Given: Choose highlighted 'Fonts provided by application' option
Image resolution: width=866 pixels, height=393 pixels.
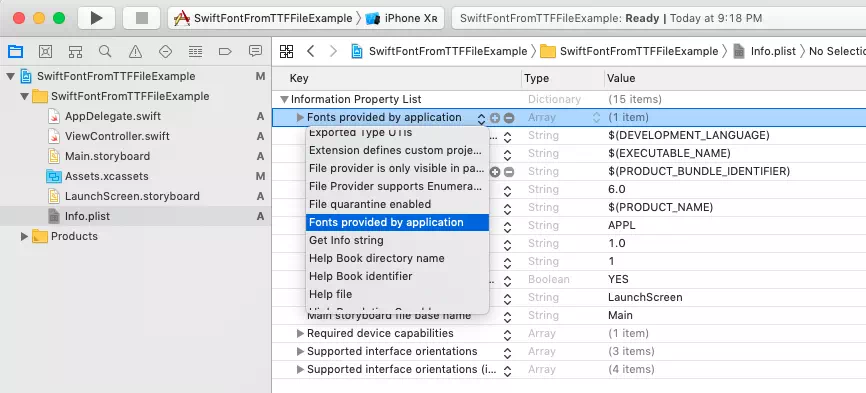Looking at the screenshot, I should click(397, 222).
